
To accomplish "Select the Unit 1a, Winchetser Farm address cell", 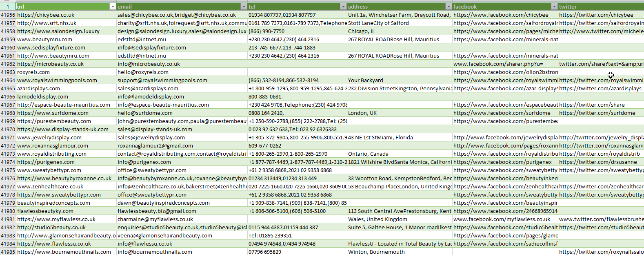I will [x=400, y=15].
